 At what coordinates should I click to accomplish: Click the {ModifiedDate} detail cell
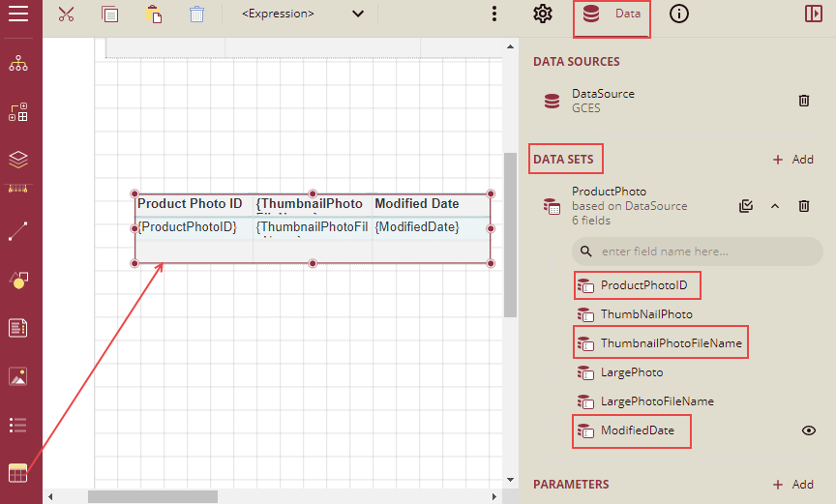[x=431, y=227]
